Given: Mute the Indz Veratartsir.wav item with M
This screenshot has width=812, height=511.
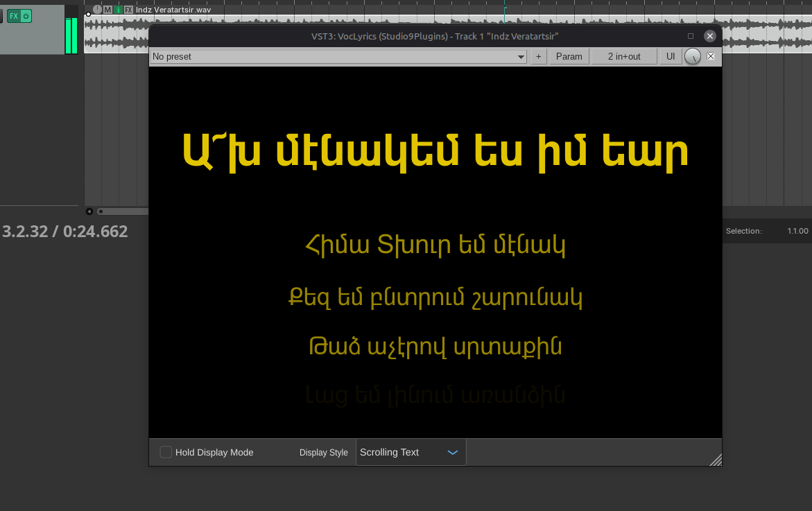Looking at the screenshot, I should click(x=107, y=10).
